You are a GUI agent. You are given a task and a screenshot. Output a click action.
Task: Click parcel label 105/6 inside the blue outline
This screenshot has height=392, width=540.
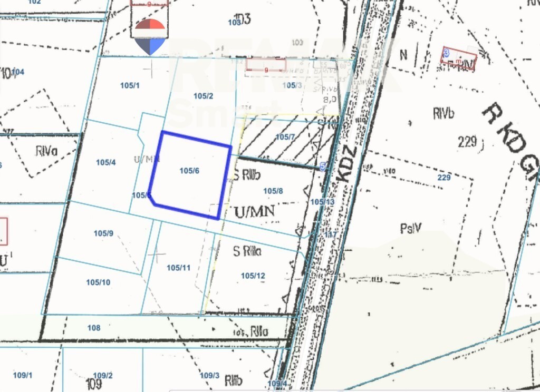(189, 171)
